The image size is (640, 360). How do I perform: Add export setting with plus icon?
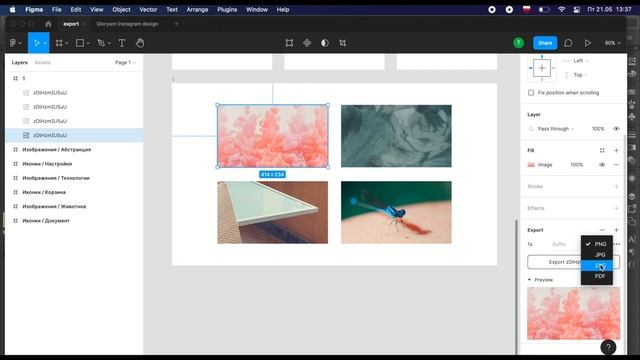[x=616, y=230]
